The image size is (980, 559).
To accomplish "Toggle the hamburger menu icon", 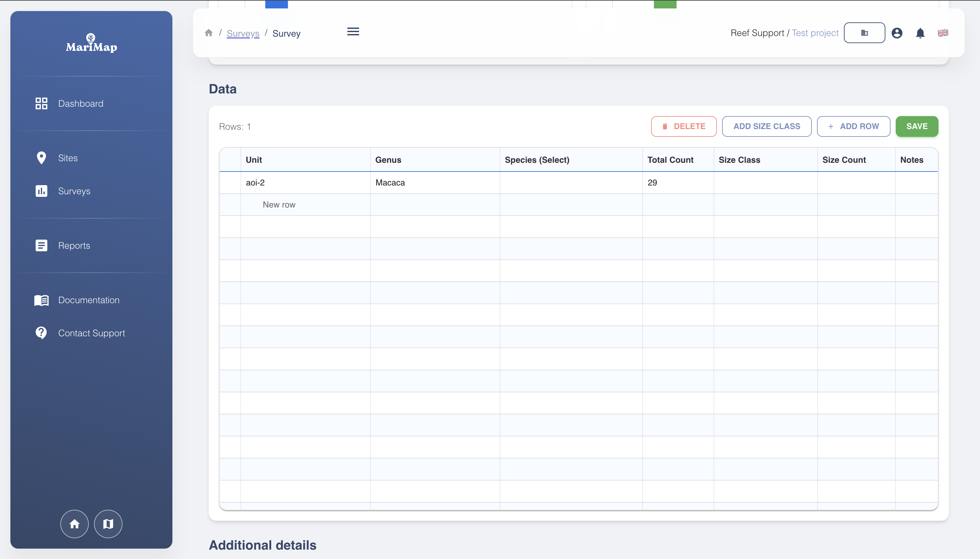I will pos(353,32).
